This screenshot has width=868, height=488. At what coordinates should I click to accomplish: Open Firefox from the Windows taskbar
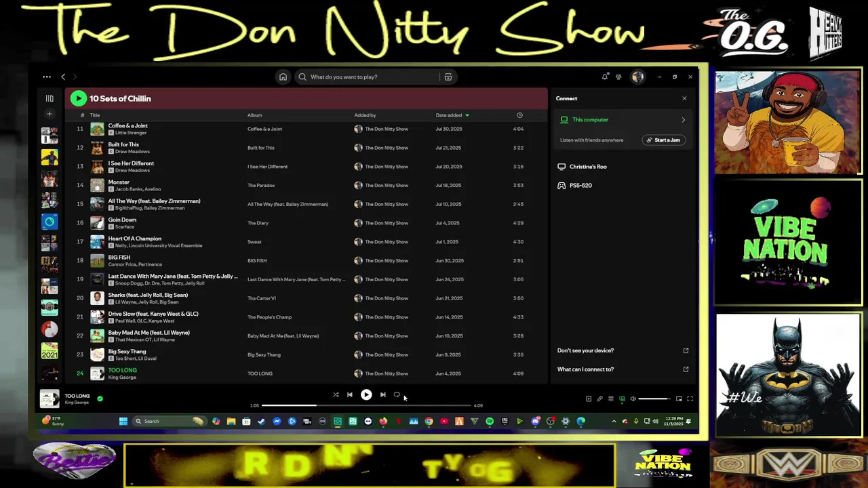(x=383, y=421)
